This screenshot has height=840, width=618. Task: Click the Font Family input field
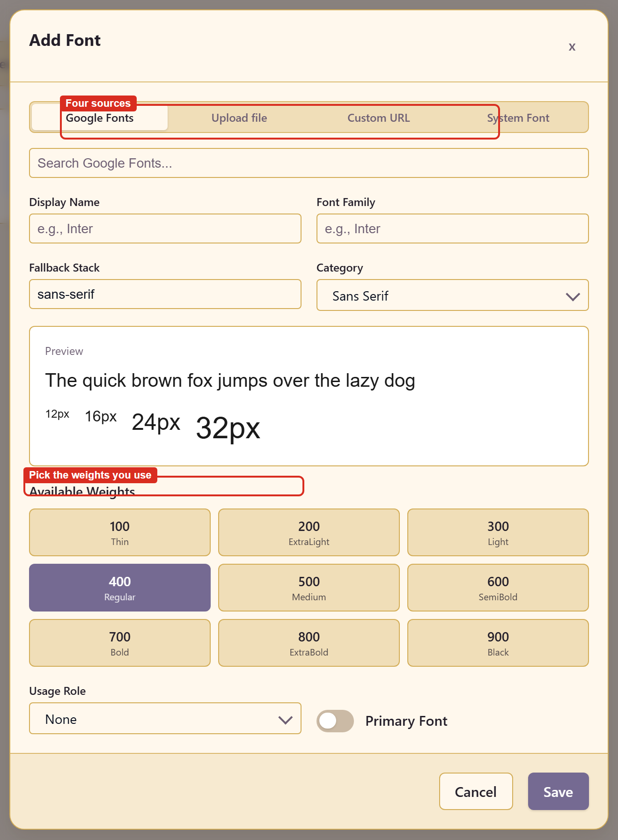(453, 228)
